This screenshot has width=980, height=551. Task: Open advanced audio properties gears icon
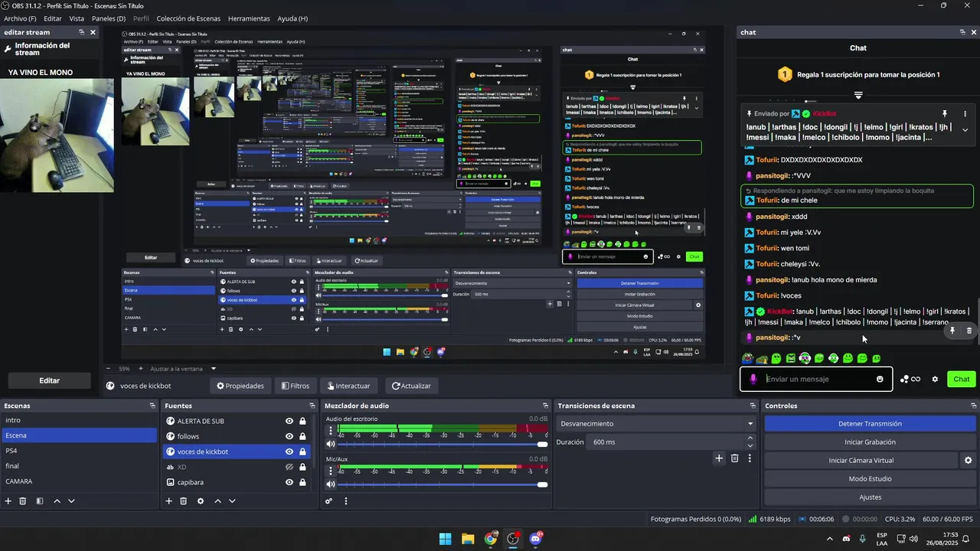pos(329,501)
